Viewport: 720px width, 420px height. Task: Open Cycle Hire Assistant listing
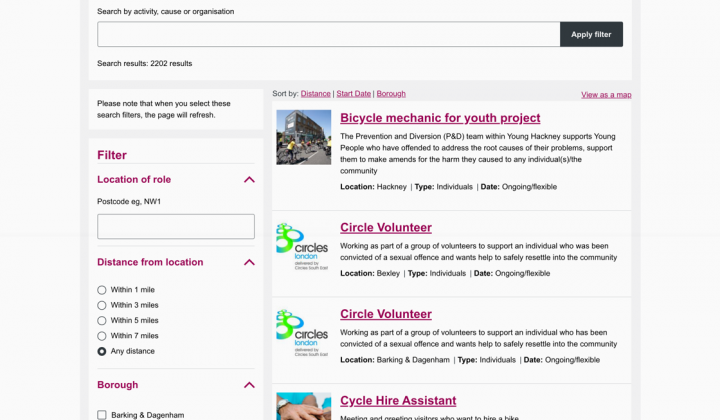point(398,401)
